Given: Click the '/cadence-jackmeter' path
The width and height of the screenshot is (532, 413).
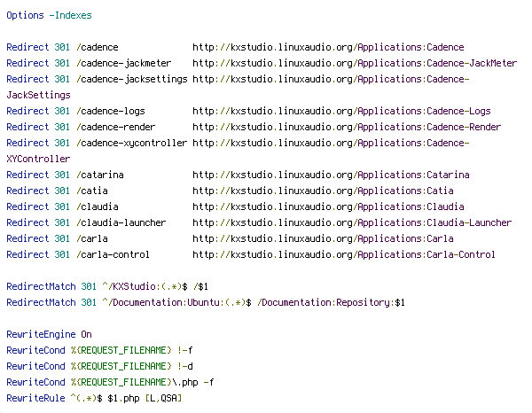Looking at the screenshot, I should 124,64.
